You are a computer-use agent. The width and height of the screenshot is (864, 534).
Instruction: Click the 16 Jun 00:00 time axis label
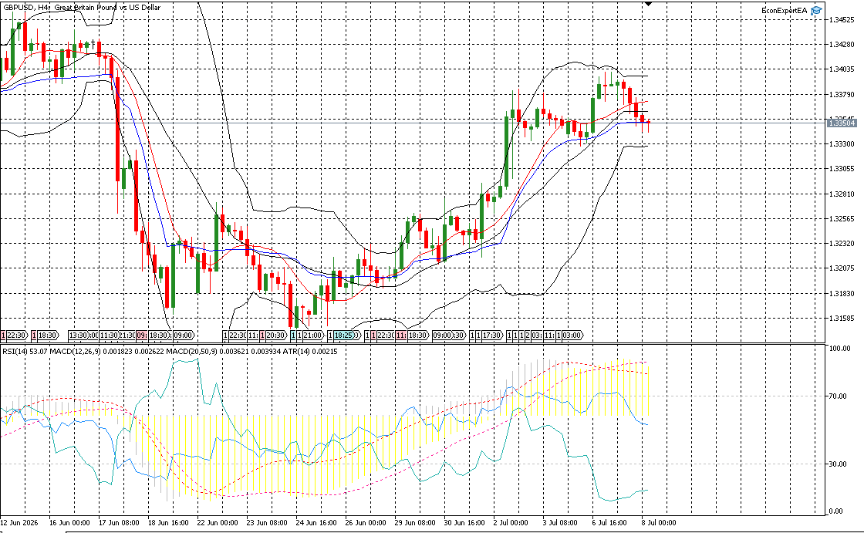(69, 522)
